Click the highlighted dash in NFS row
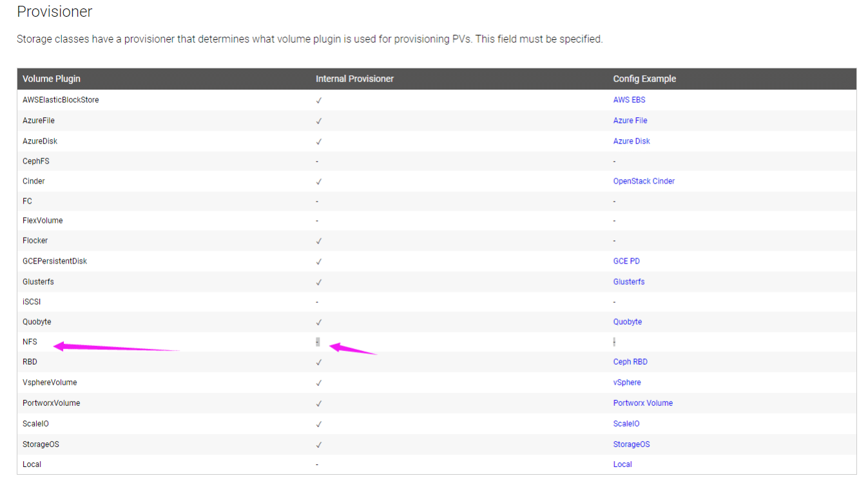Image resolution: width=868 pixels, height=487 pixels. 318,342
